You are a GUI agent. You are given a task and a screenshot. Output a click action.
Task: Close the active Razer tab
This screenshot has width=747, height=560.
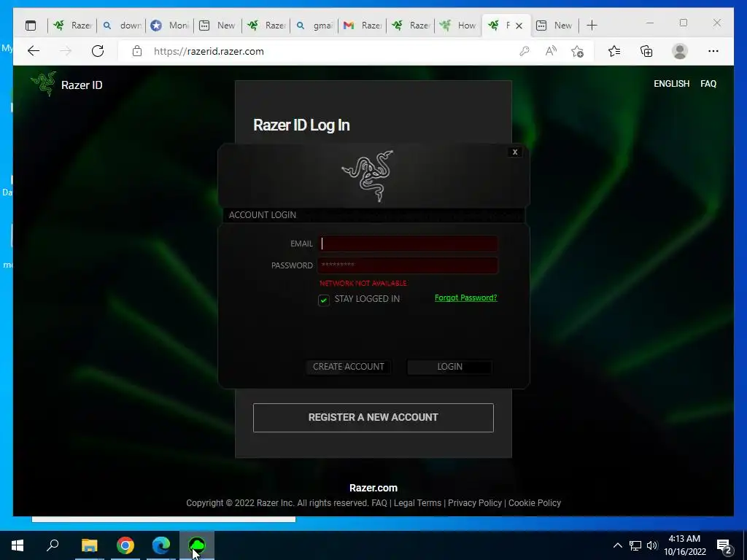pos(519,26)
